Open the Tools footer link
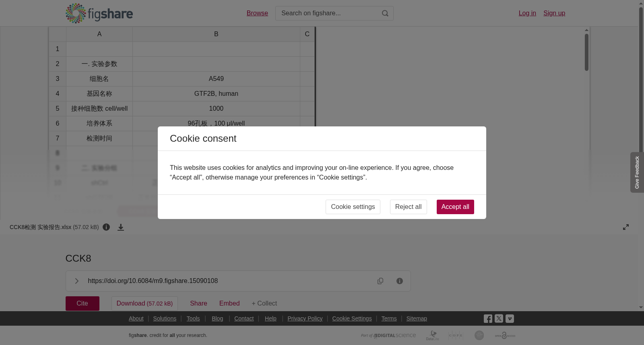The image size is (644, 345). [x=193, y=318]
